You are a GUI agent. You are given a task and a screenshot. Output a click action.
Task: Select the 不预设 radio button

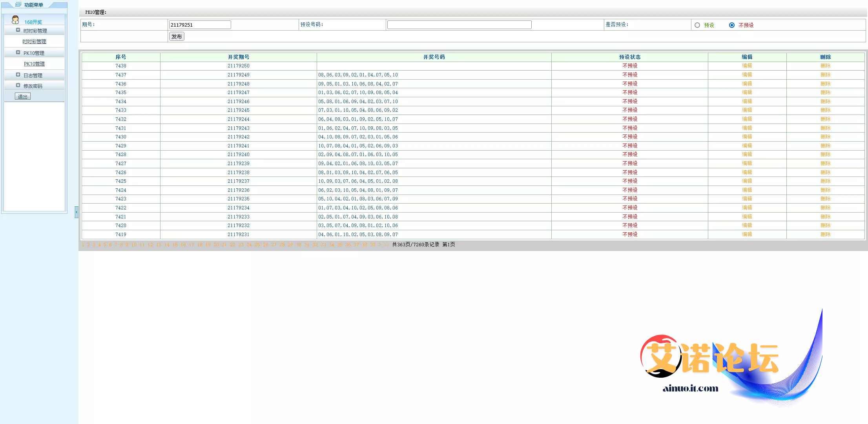(x=732, y=25)
